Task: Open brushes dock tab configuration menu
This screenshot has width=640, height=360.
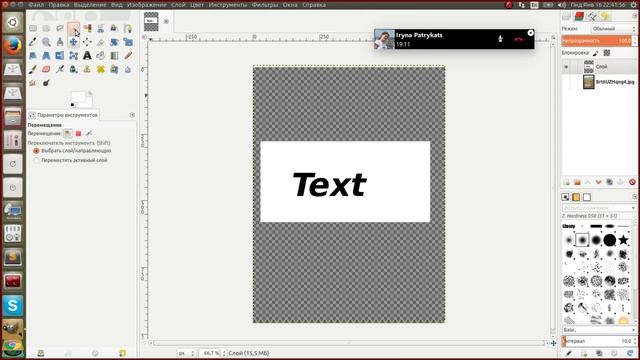Action: coord(635,197)
